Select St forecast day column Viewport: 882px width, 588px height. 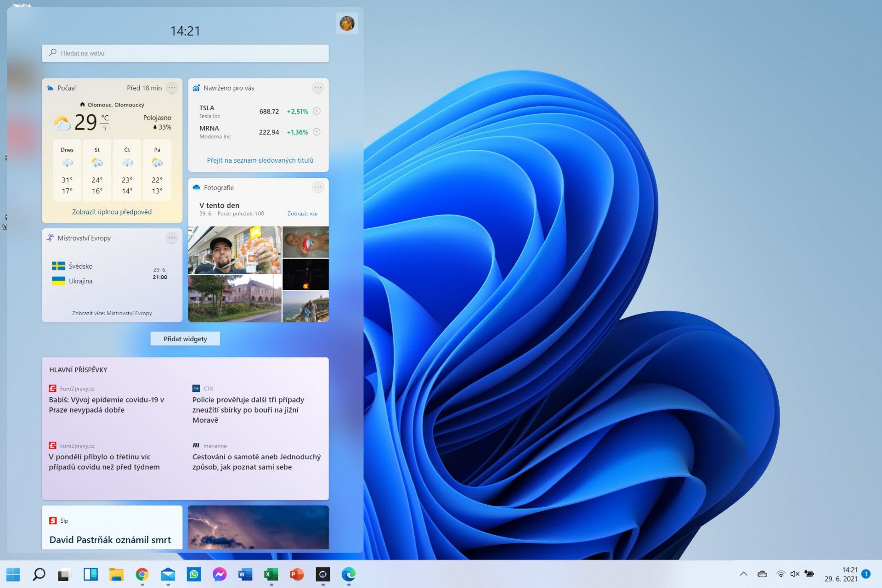point(97,170)
